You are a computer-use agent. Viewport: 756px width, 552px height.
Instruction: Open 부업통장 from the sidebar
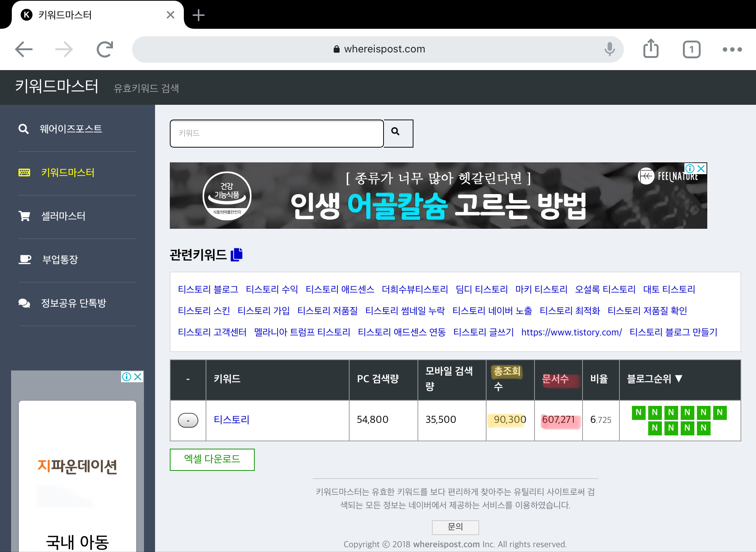(x=60, y=259)
